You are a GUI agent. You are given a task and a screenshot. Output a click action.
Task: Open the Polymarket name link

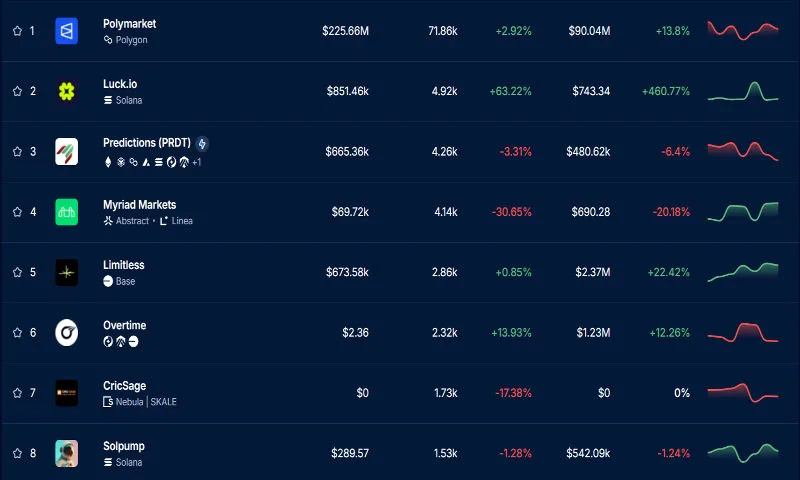[x=129, y=23]
